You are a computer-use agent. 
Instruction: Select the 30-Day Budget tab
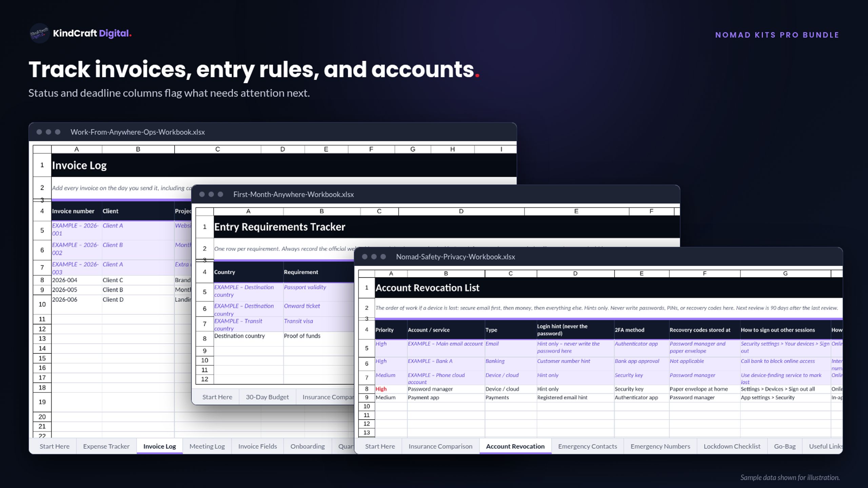pyautogui.click(x=267, y=397)
